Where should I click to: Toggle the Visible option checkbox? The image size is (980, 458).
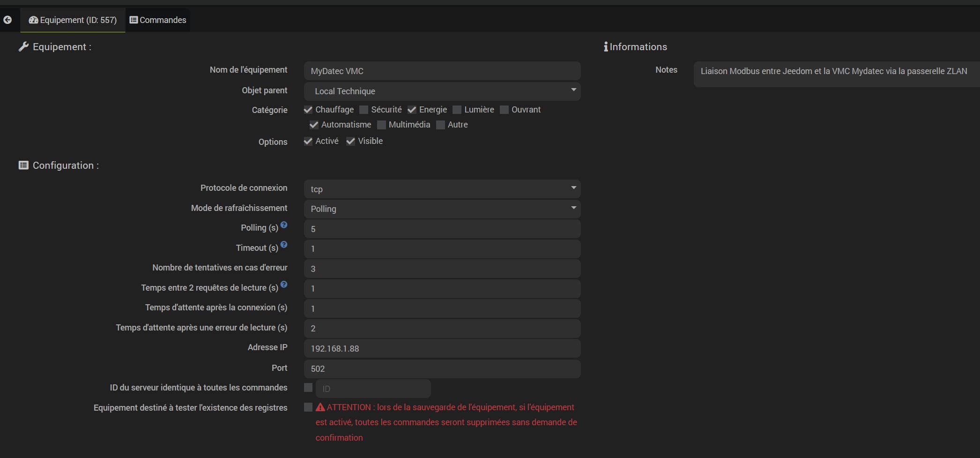pos(350,142)
